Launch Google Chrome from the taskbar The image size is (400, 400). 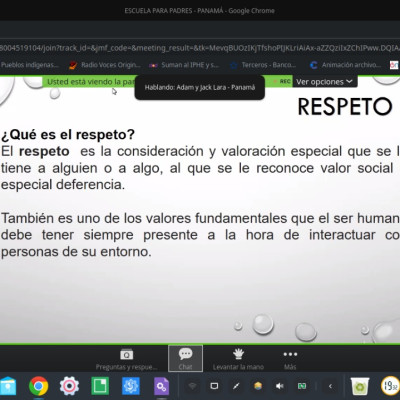(39, 386)
